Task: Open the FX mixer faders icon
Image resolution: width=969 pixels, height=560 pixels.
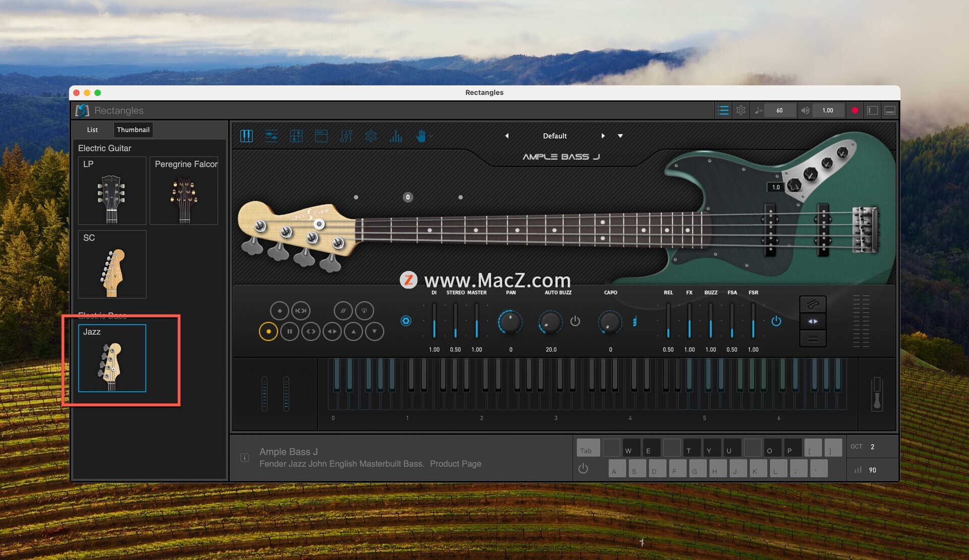Action: pyautogui.click(x=346, y=136)
